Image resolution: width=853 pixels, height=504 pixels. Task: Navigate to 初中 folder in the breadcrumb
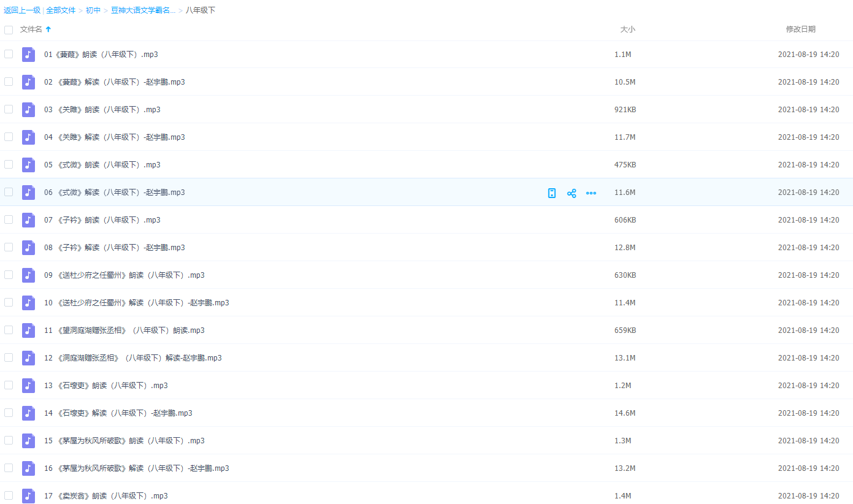point(93,10)
